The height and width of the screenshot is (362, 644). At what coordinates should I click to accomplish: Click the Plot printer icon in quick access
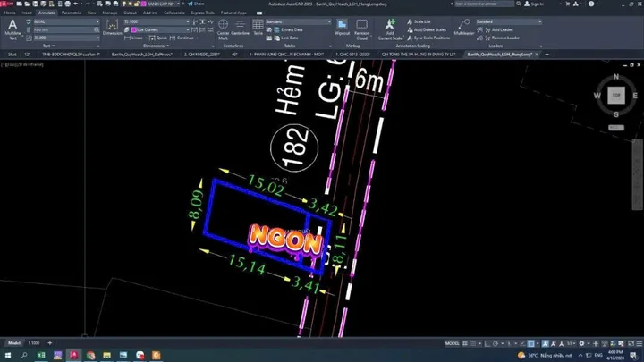[x=67, y=4]
